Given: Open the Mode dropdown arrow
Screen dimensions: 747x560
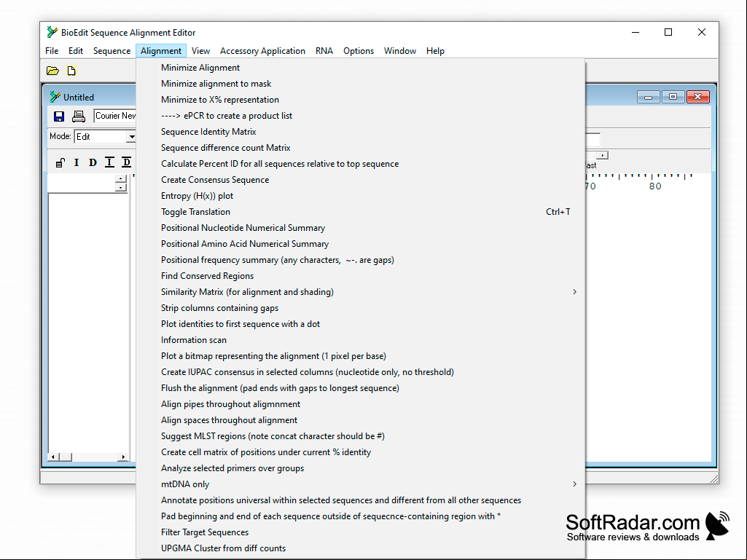Looking at the screenshot, I should 131,137.
